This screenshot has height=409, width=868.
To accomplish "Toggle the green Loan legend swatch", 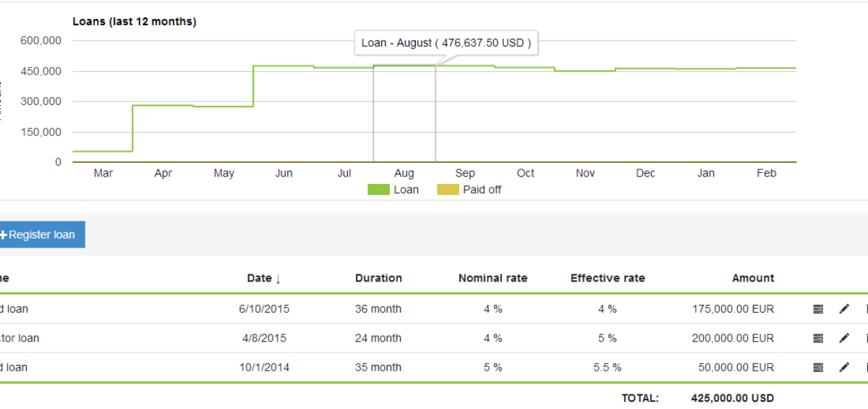I will [x=378, y=190].
